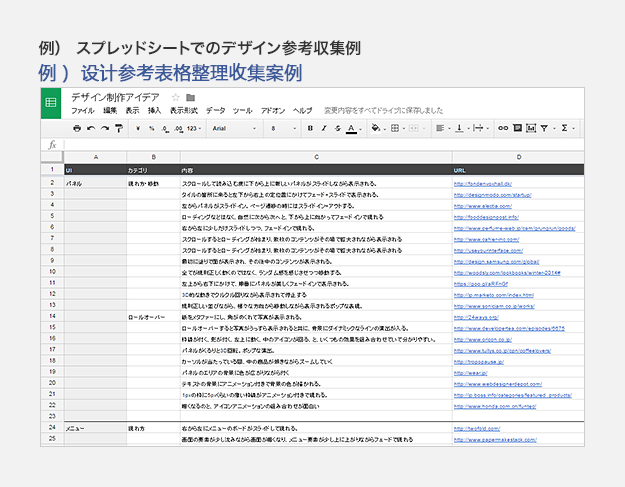Select the paint format roller icon
This screenshot has height=487, width=625.
(x=119, y=128)
